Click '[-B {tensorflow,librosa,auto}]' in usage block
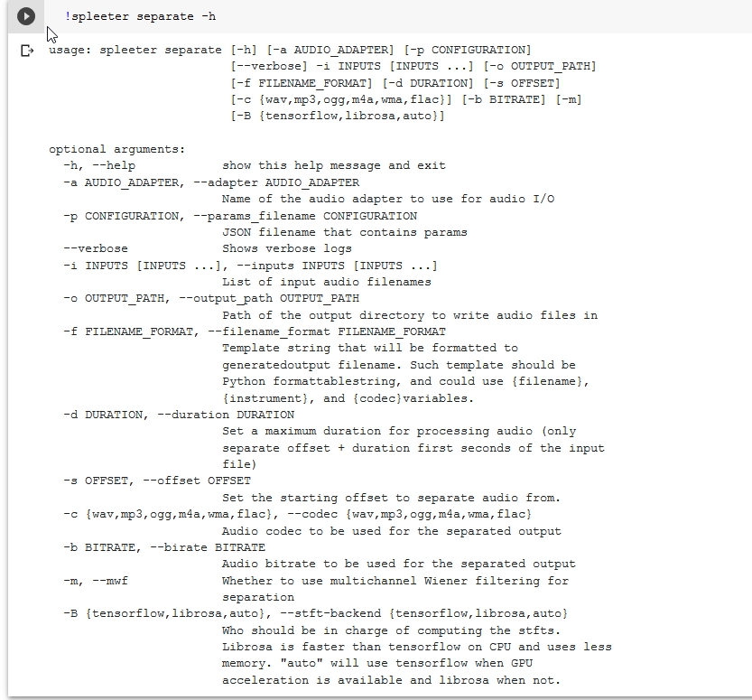 pyautogui.click(x=338, y=117)
